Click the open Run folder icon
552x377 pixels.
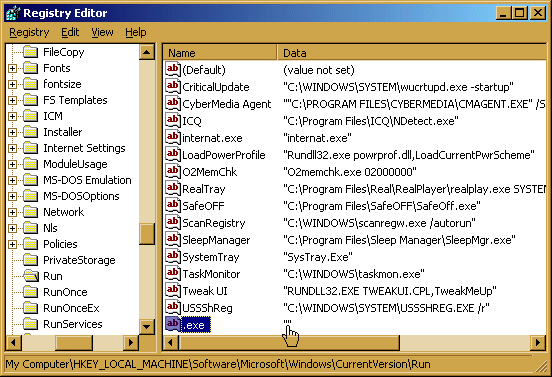coord(31,276)
